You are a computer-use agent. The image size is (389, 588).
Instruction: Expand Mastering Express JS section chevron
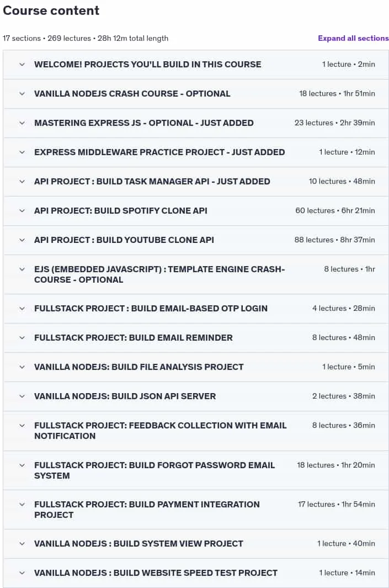22,123
